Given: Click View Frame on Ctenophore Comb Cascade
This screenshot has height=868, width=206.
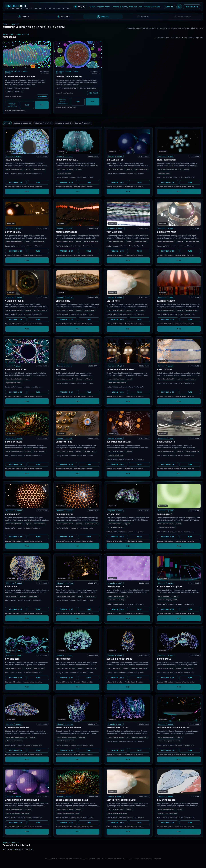Looking at the screenshot, I should coord(42,96).
